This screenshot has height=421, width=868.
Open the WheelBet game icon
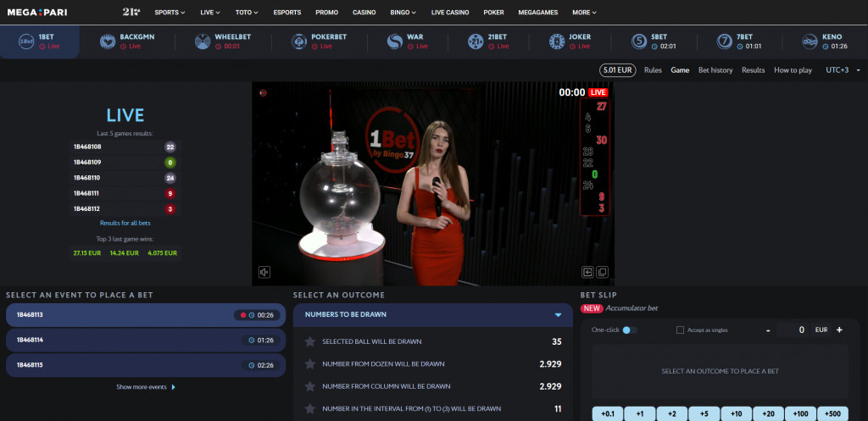[203, 42]
